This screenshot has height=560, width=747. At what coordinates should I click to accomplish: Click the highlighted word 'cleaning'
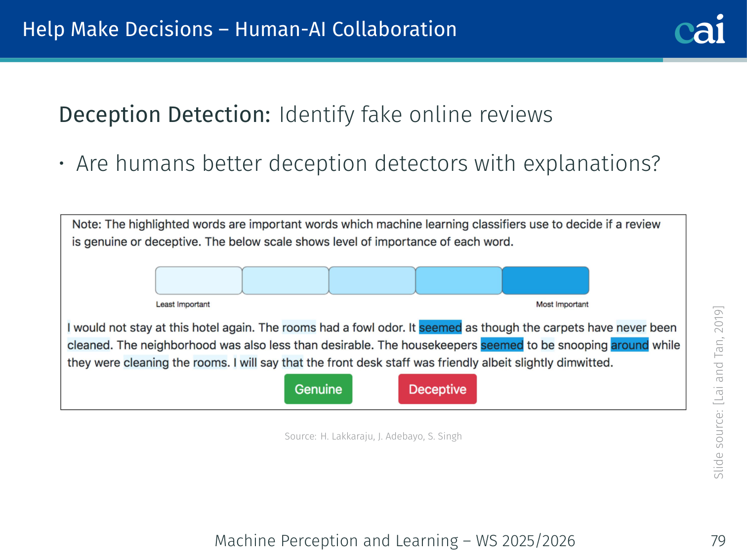click(x=146, y=363)
